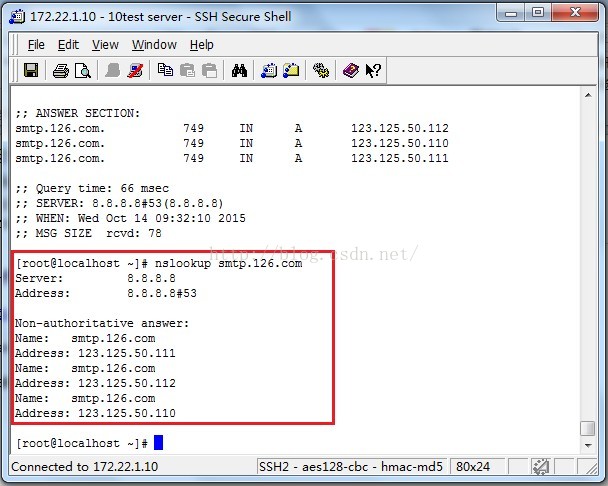
Task: Click window title '172.22.1.10 - 10test server'
Action: coord(106,17)
